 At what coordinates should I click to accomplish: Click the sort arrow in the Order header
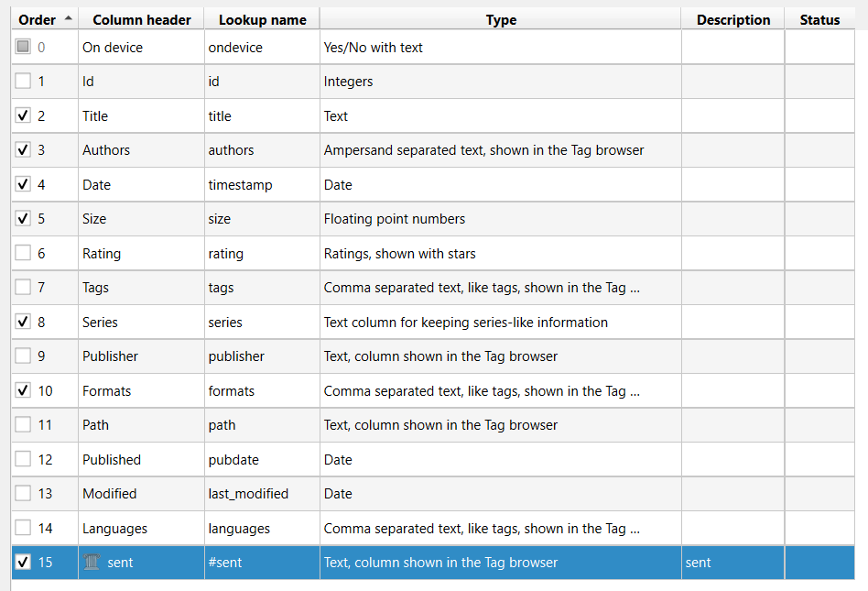point(70,19)
